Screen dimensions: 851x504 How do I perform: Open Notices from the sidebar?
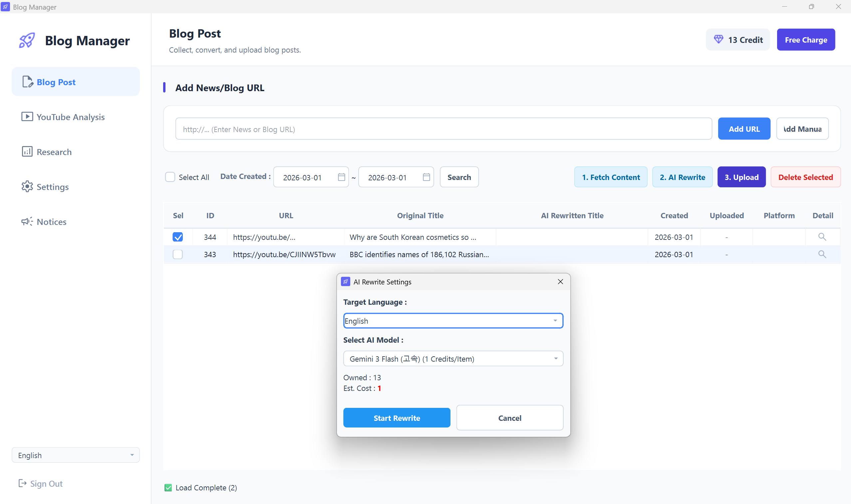(x=51, y=222)
